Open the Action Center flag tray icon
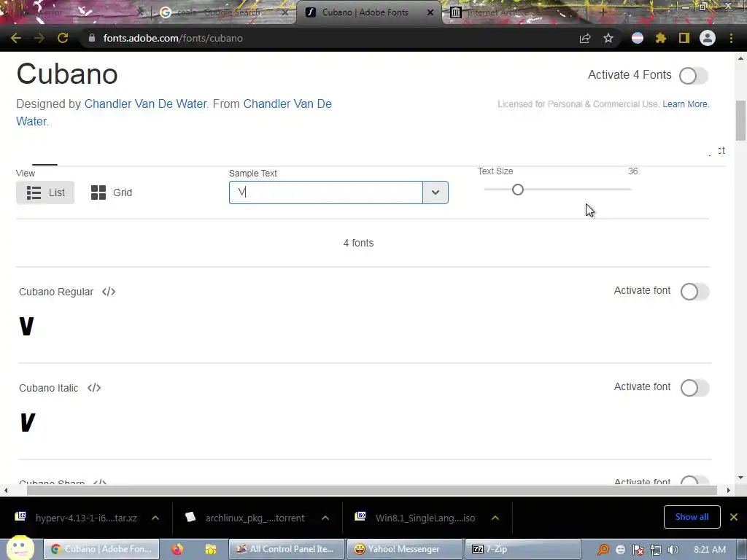 pos(638,550)
